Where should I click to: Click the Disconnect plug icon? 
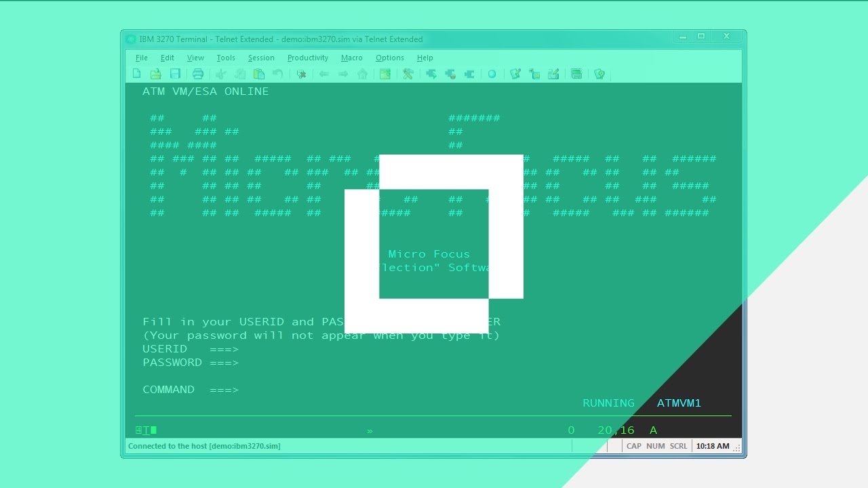click(450, 74)
